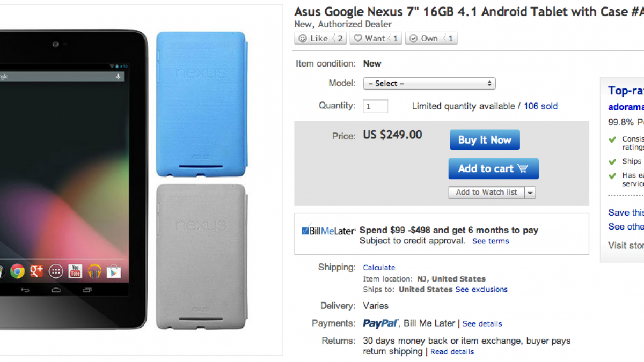
Task: Click the Add to Watch list button
Action: coord(486,193)
